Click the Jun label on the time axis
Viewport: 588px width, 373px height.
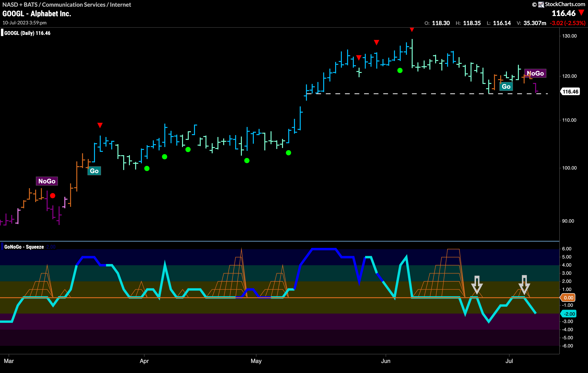(x=386, y=361)
